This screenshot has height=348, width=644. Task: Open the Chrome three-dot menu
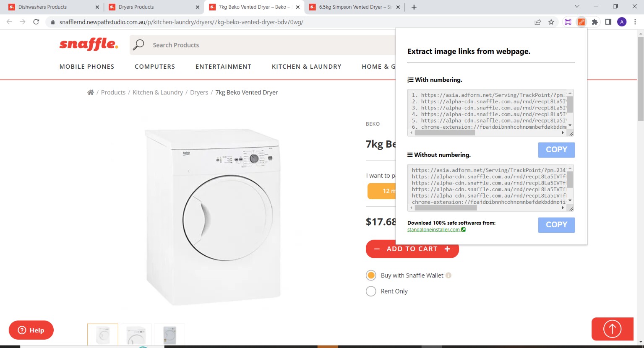pos(635,22)
